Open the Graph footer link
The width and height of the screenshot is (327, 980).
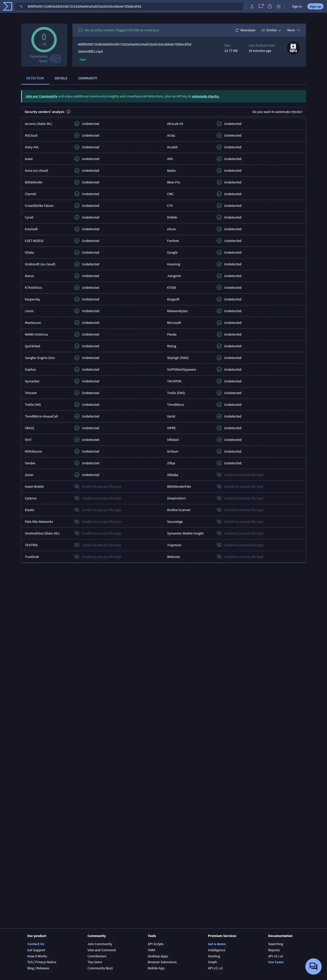pyautogui.click(x=212, y=962)
